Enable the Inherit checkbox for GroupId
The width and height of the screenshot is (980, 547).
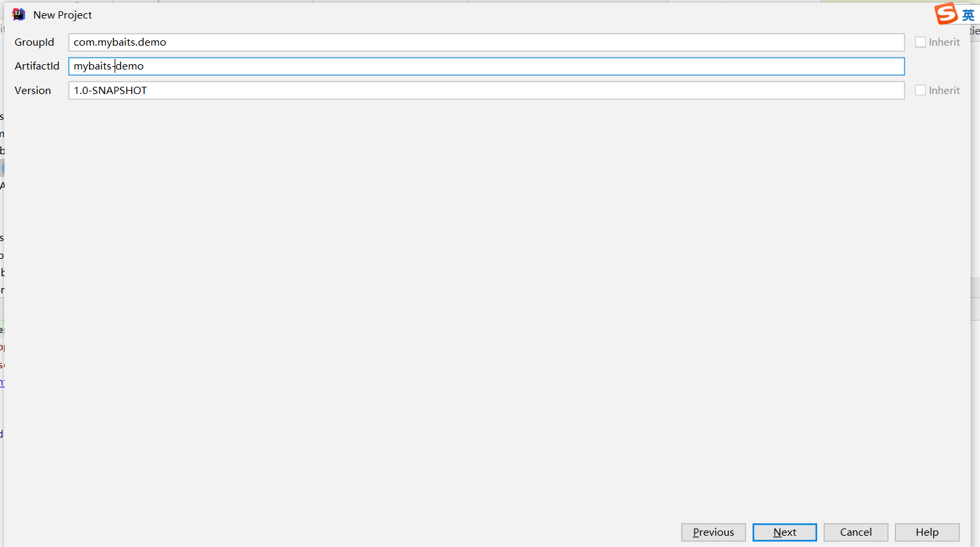coord(920,42)
